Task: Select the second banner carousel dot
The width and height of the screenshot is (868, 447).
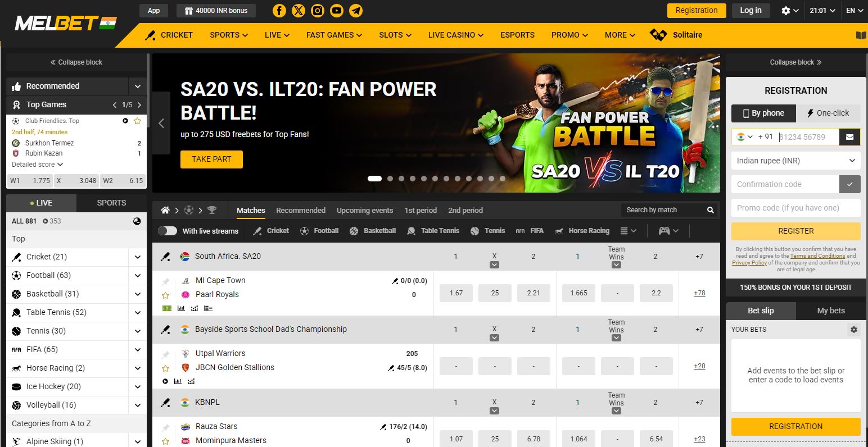Action: (390, 179)
